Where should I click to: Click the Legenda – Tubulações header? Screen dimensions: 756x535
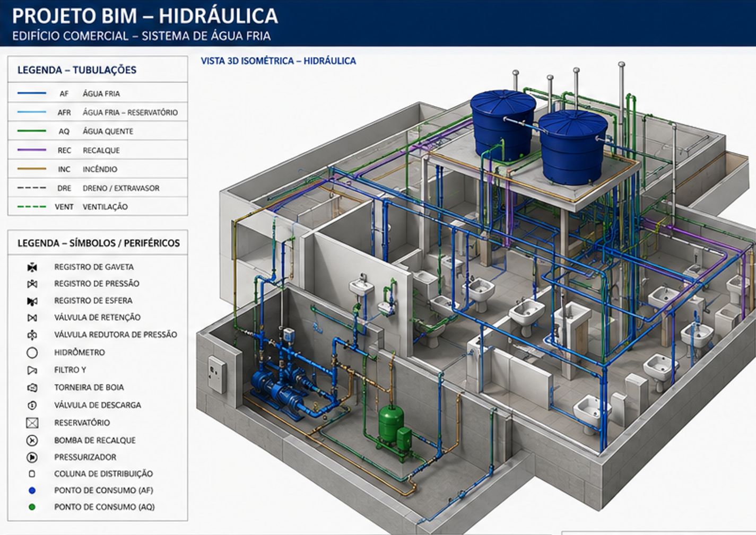pyautogui.click(x=77, y=70)
